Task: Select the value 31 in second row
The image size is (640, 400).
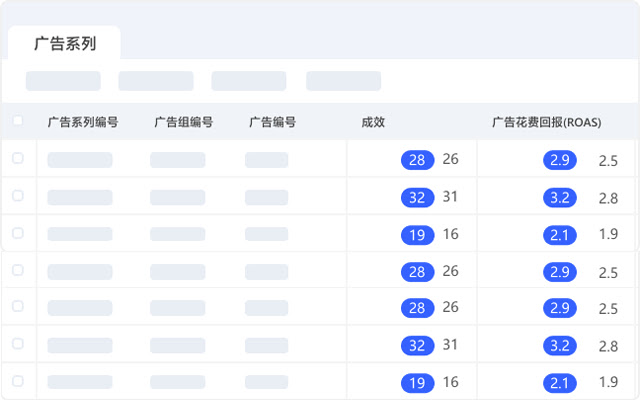Action: [x=450, y=197]
